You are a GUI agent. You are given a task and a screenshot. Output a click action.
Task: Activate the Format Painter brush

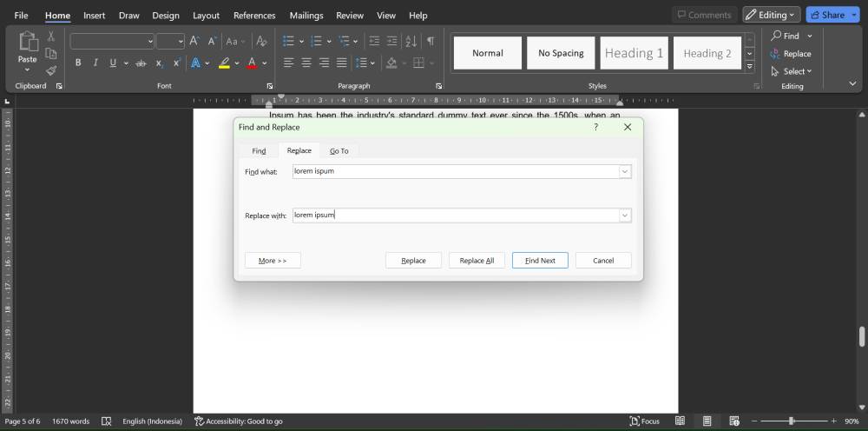(51, 70)
